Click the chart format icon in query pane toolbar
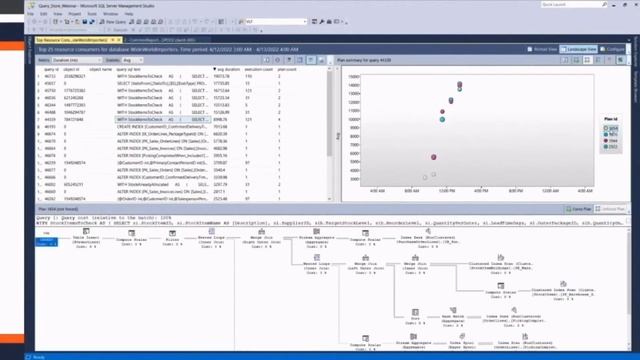The image size is (640, 360). pyautogui.click(x=322, y=60)
